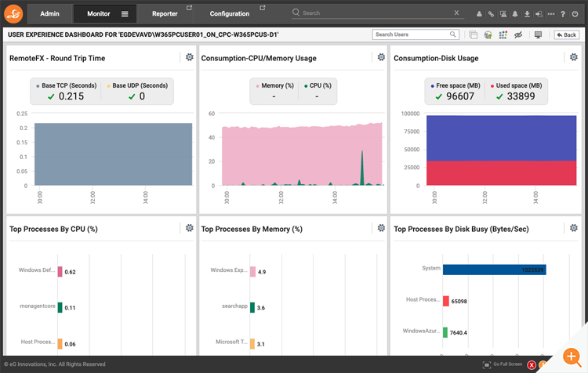Click the Host Proces... CPU bar 0.06
Viewport: 588px width, 373px height.
(x=60, y=344)
